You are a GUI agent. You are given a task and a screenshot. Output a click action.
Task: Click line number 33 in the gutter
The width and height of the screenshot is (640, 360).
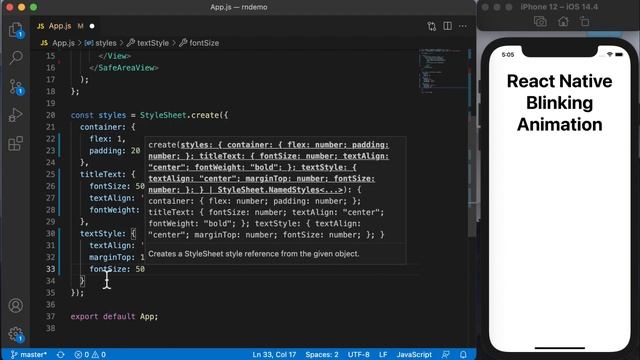pyautogui.click(x=50, y=269)
